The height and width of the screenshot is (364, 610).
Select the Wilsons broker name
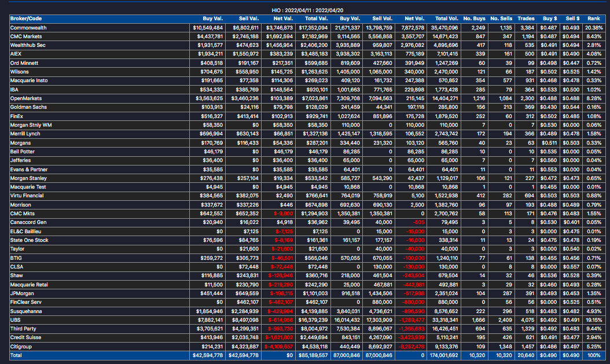click(20, 72)
